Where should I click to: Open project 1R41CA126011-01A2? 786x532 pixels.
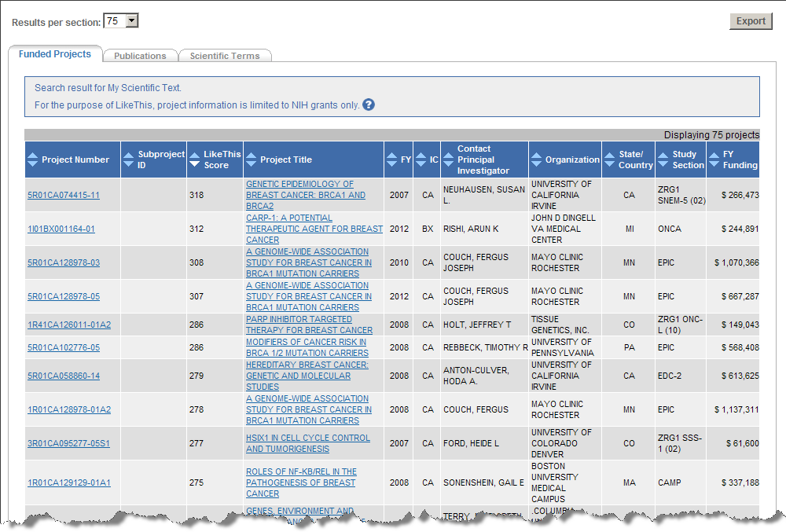[69, 325]
